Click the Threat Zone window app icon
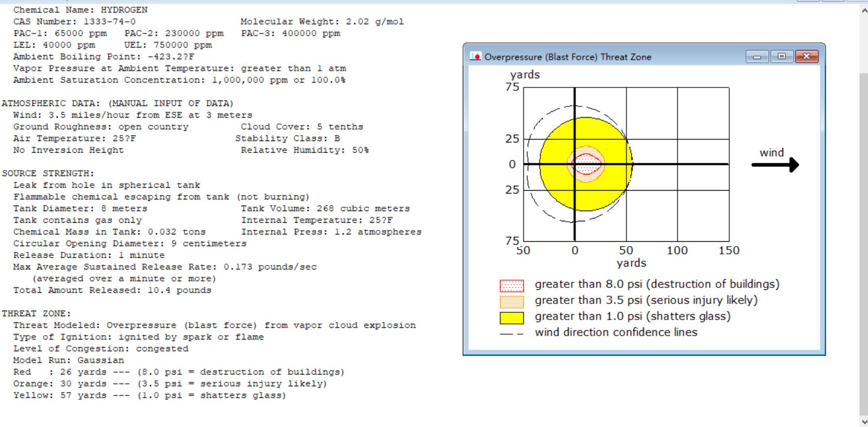The height and width of the screenshot is (427, 868). tap(475, 57)
